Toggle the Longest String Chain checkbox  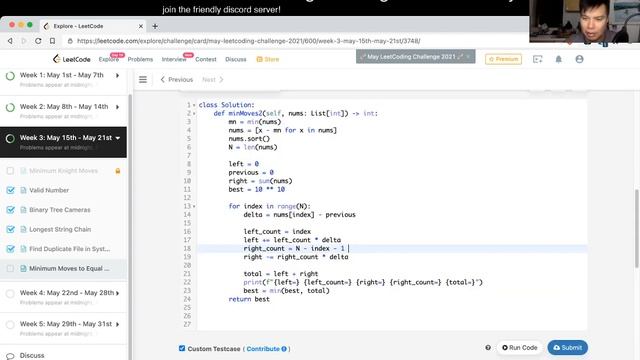11,229
